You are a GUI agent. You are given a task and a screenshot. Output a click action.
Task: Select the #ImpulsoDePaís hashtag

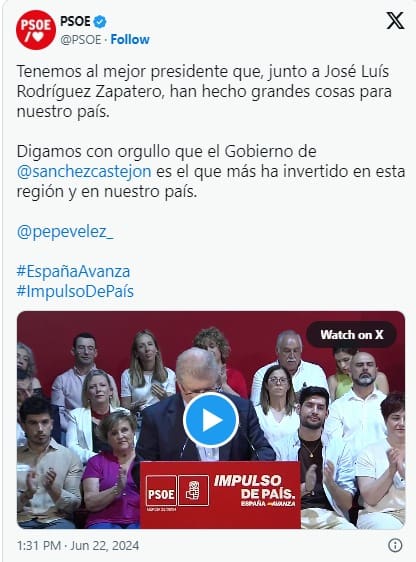pyautogui.click(x=75, y=291)
